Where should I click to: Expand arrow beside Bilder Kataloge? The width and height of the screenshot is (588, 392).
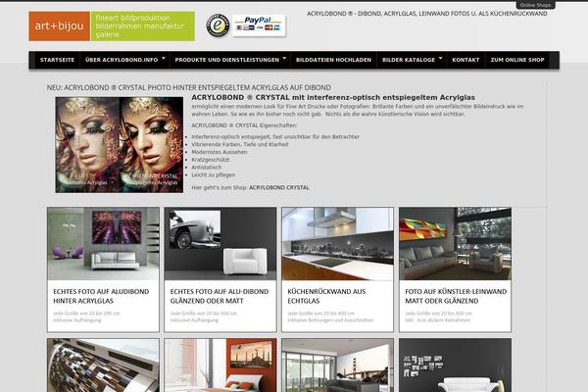440,58
